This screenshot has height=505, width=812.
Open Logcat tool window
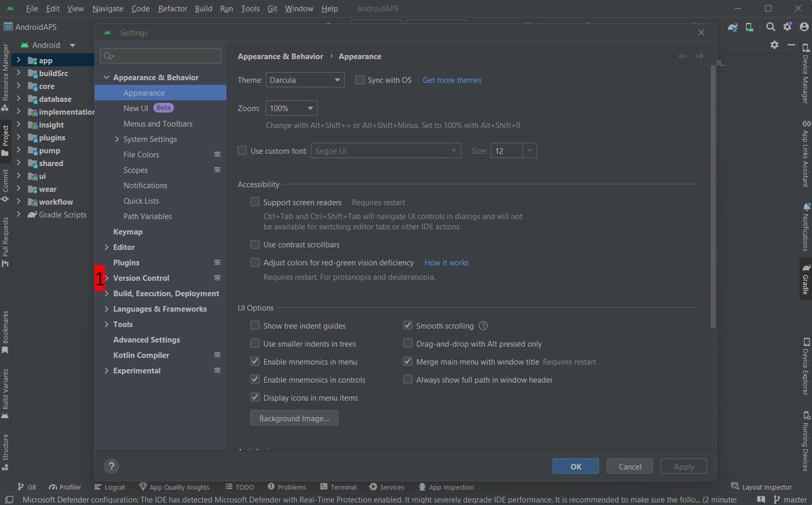tap(109, 487)
